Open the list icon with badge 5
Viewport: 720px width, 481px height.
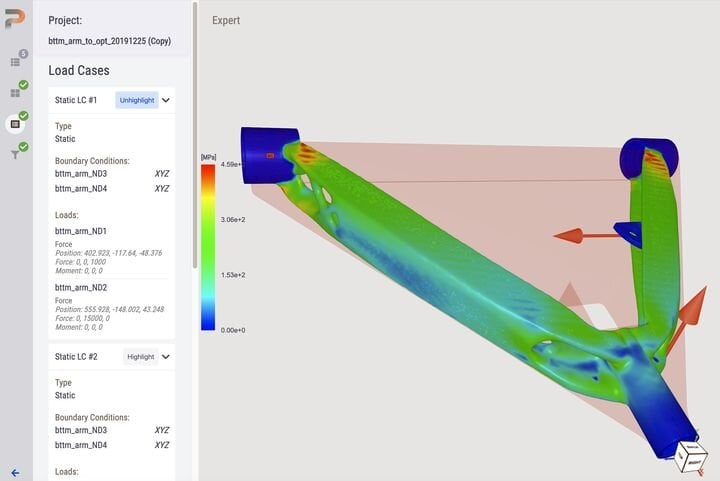pyautogui.click(x=16, y=61)
